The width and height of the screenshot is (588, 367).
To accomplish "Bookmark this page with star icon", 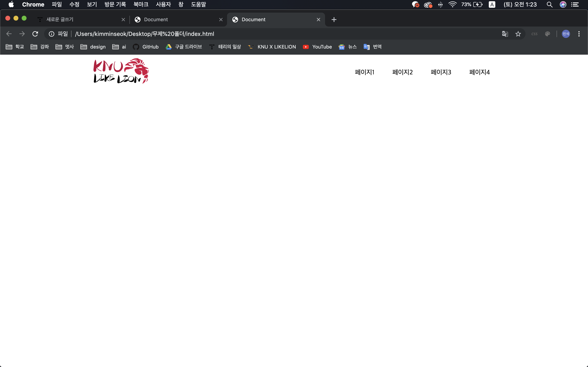I will point(518,34).
